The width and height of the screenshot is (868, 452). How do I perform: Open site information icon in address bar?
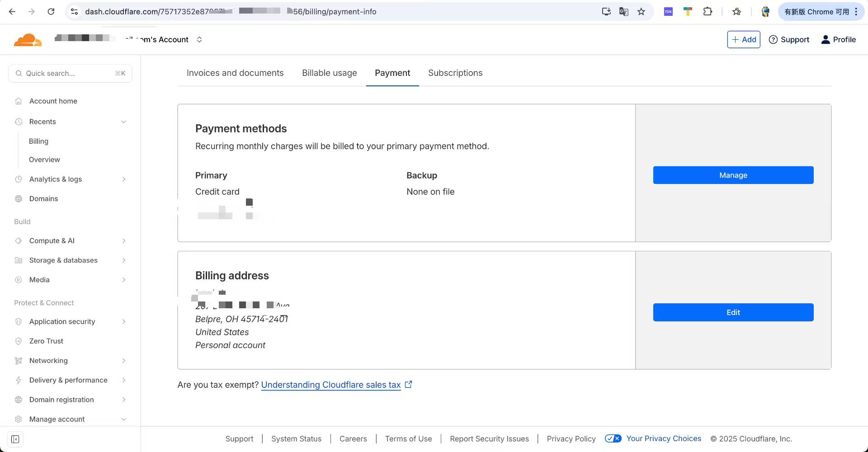coord(75,12)
